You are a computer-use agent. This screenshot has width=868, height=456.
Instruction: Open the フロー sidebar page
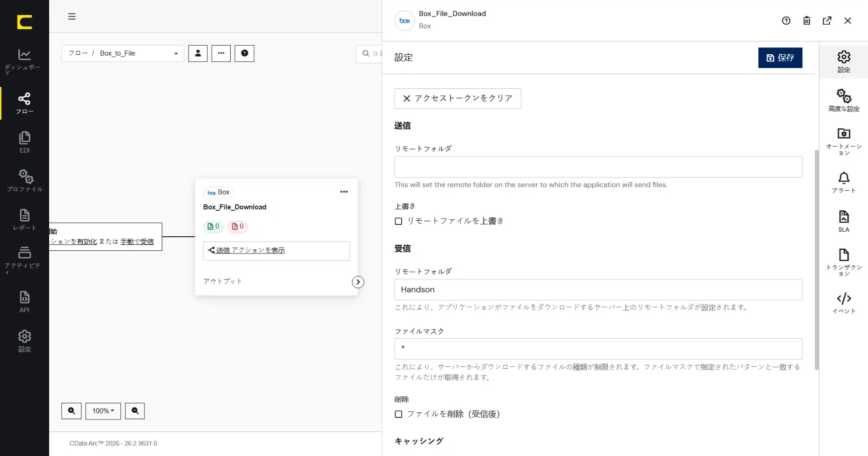[24, 103]
